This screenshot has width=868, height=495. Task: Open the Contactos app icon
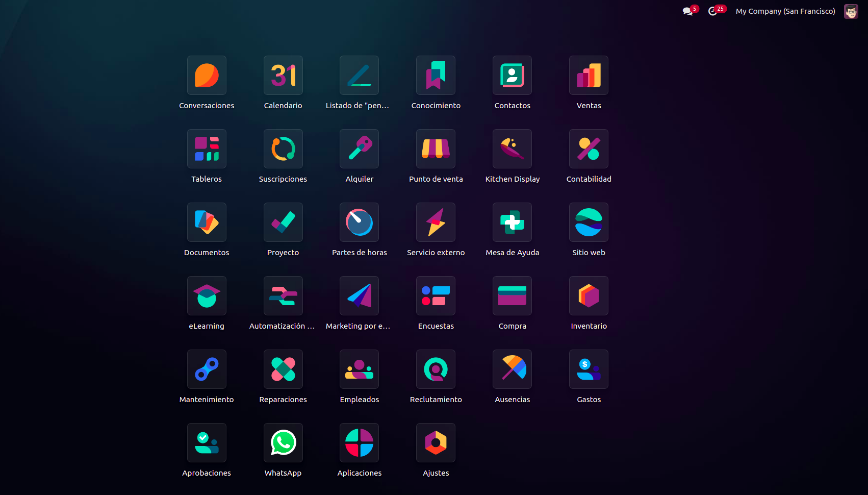(512, 76)
